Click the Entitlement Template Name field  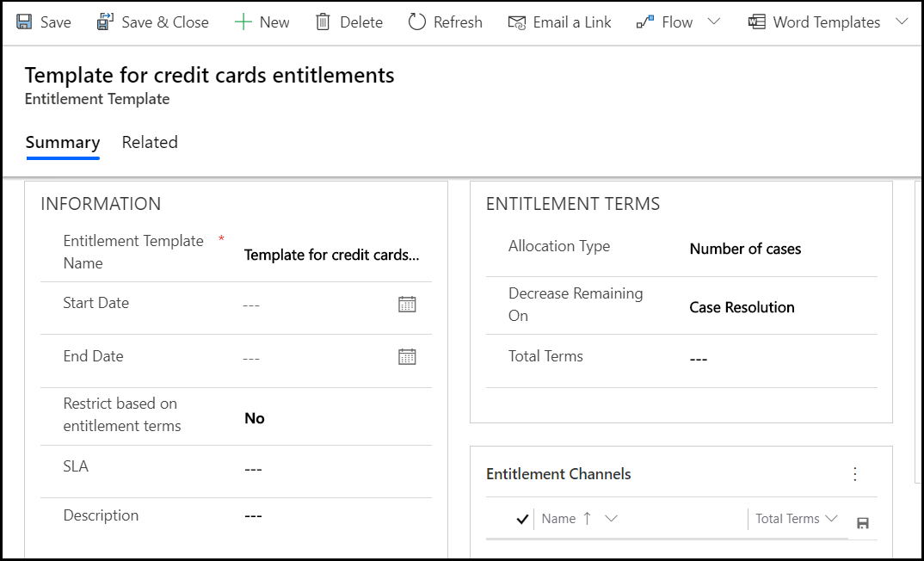[x=331, y=254]
